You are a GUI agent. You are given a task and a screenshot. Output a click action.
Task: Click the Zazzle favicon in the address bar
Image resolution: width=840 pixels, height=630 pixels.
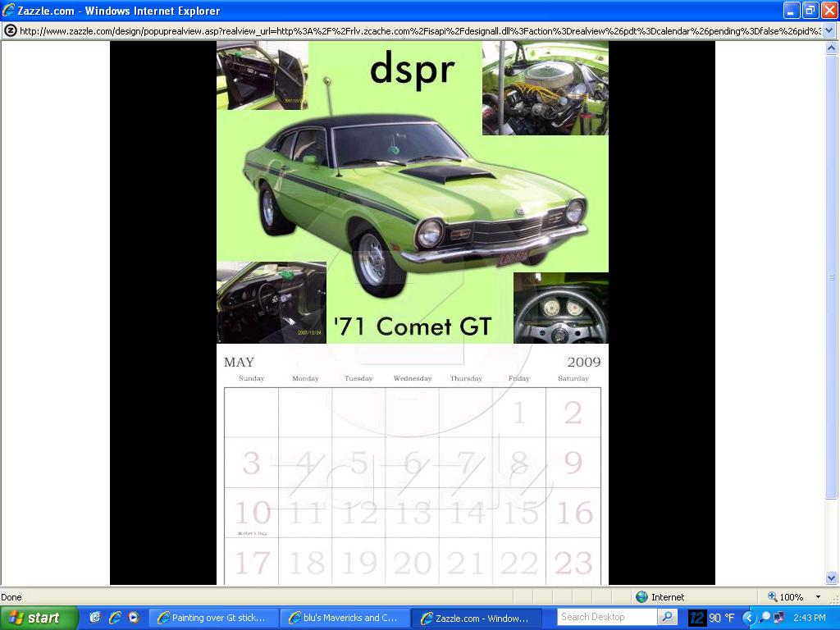pyautogui.click(x=10, y=30)
